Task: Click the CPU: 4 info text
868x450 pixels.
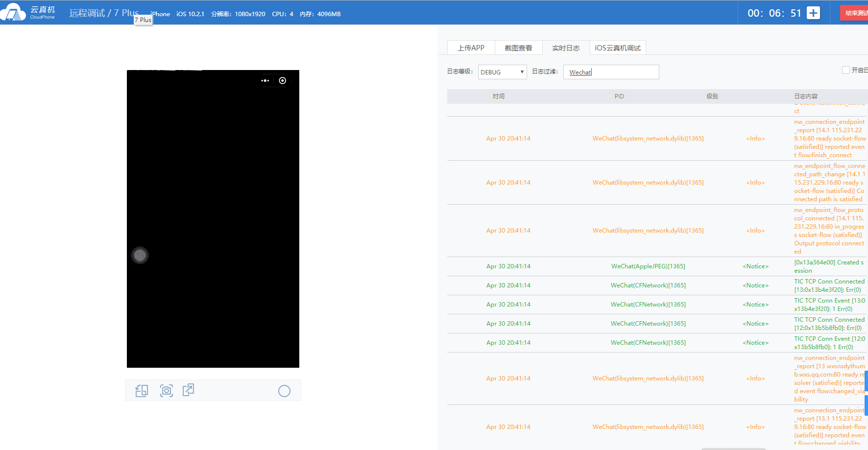Action: coord(283,14)
